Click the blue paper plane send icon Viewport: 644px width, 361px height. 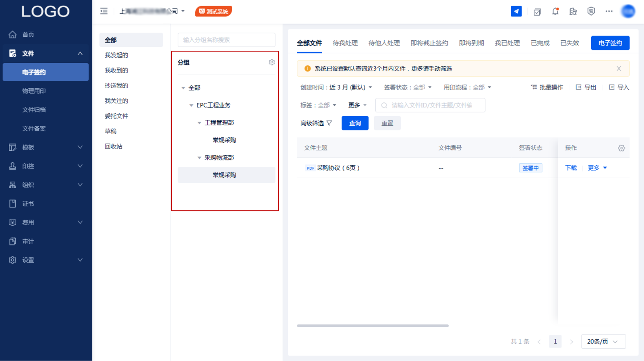pyautogui.click(x=516, y=11)
